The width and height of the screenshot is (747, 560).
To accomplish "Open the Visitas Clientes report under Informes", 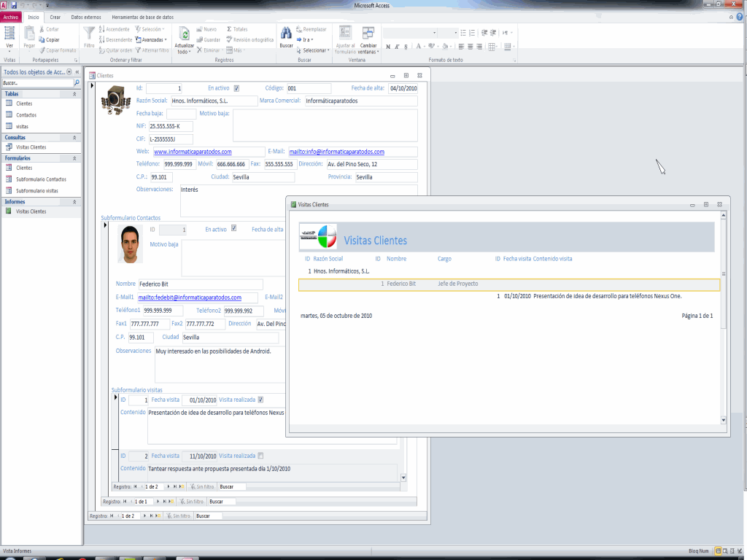I will (31, 211).
